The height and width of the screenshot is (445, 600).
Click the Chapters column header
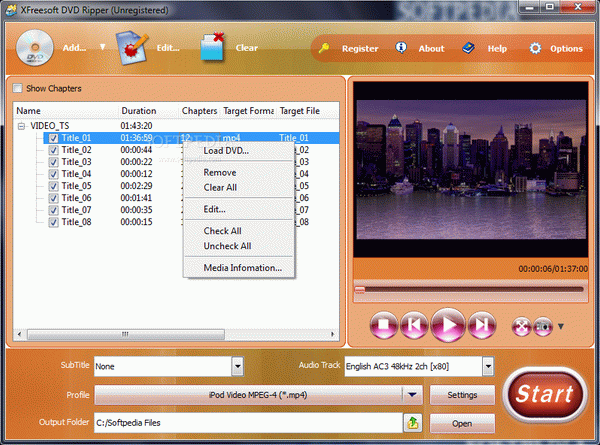pyautogui.click(x=199, y=111)
